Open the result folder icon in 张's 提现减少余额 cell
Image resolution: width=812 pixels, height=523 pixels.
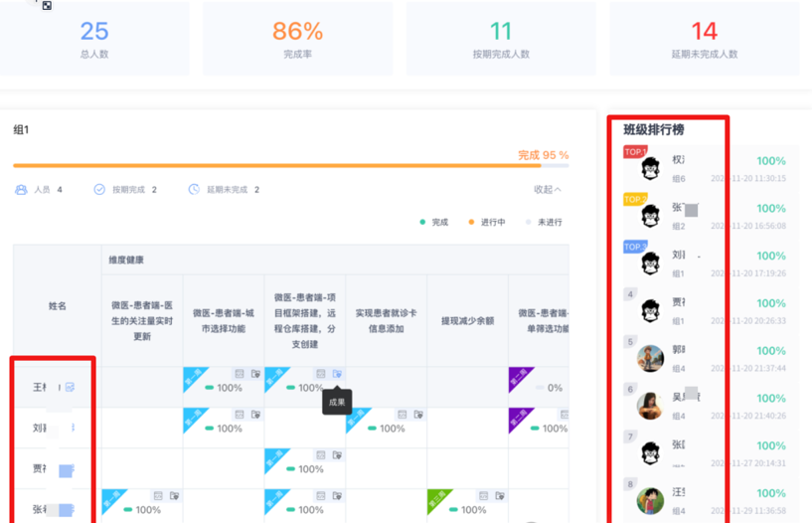point(500,495)
